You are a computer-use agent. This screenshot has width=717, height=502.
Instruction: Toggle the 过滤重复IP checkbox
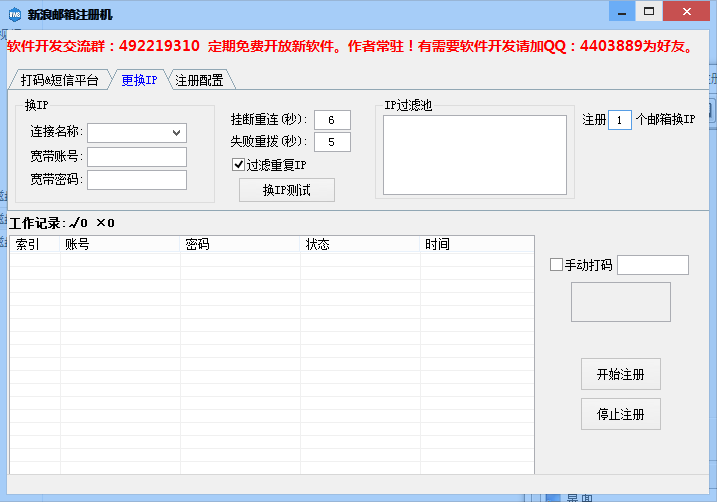coord(238,165)
